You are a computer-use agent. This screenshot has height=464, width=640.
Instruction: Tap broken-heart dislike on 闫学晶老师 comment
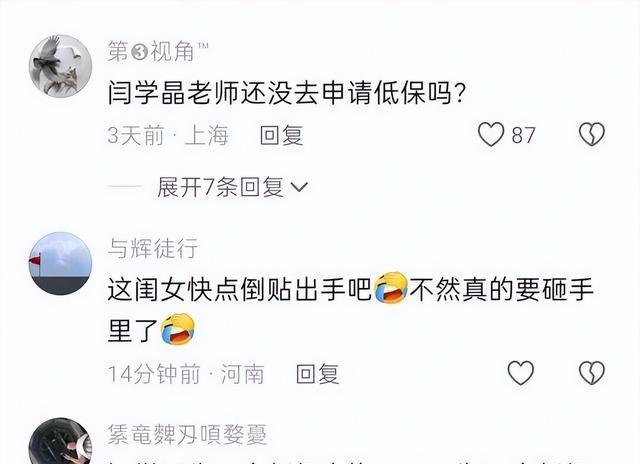(x=592, y=134)
